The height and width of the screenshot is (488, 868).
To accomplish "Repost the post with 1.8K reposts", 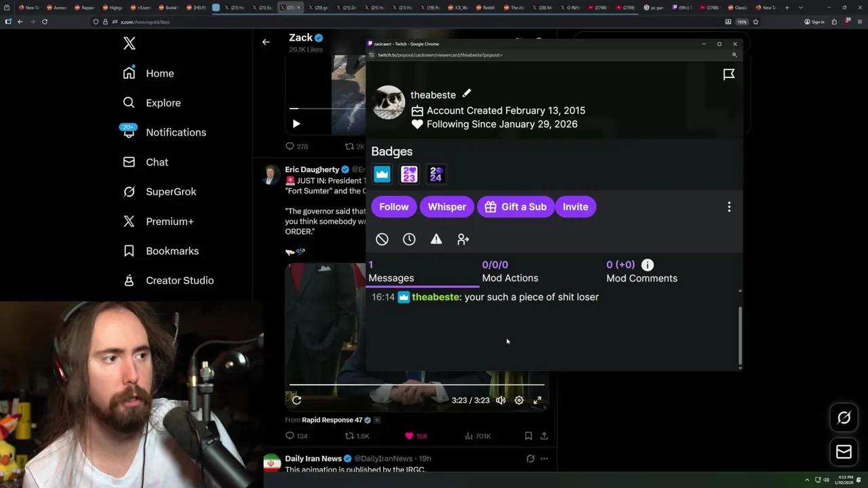I will 357,436.
